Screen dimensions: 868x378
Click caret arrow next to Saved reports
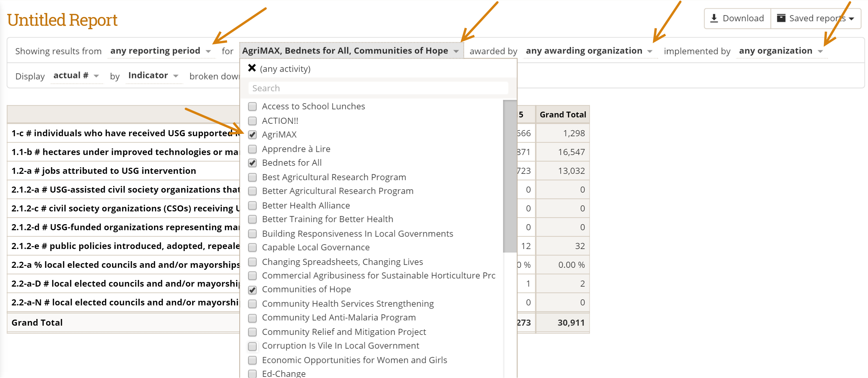[852, 19]
